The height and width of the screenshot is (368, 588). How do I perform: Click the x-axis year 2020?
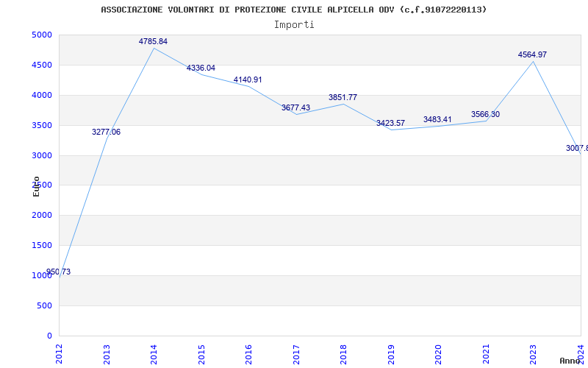pyautogui.click(x=438, y=354)
